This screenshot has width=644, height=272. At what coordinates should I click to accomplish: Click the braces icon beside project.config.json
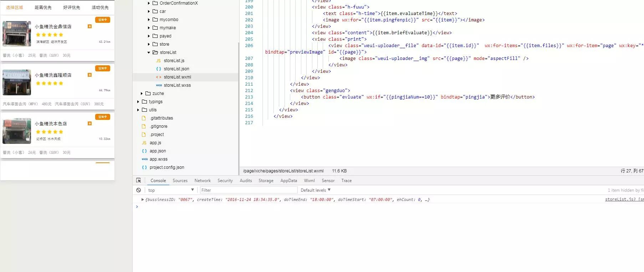(144, 167)
